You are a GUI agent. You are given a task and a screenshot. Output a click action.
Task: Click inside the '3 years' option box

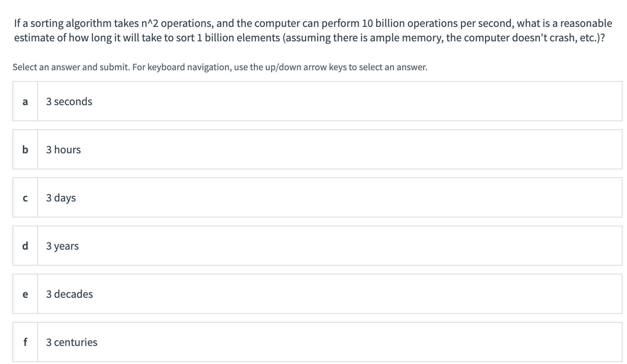click(x=281, y=246)
